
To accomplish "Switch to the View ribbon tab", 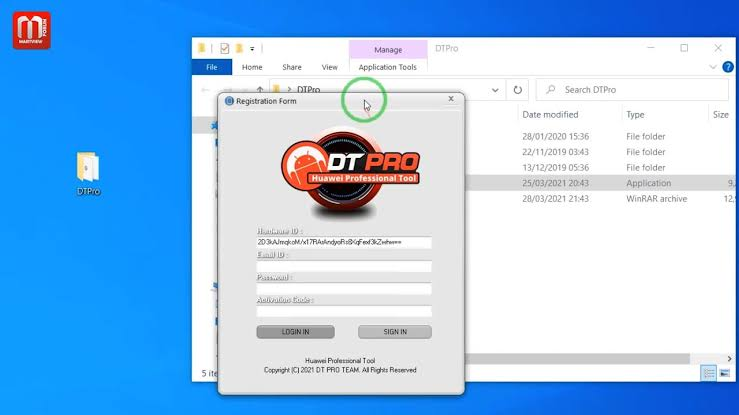I will pyautogui.click(x=329, y=67).
